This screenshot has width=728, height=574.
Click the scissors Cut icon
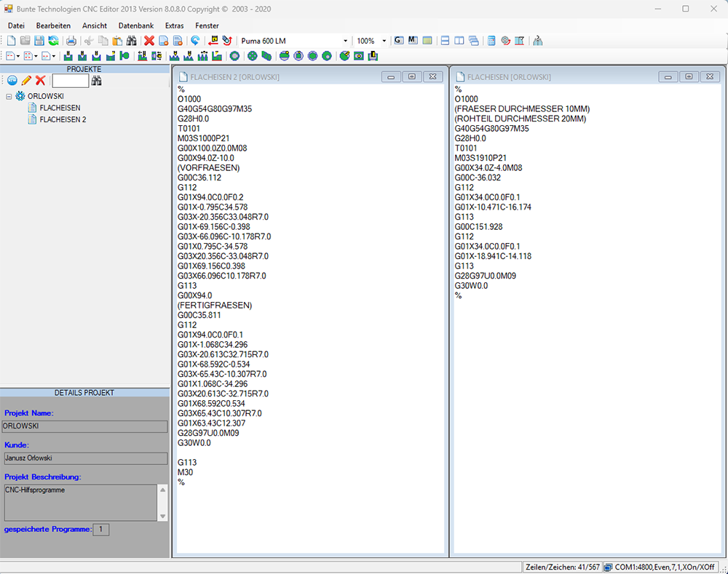(x=89, y=41)
